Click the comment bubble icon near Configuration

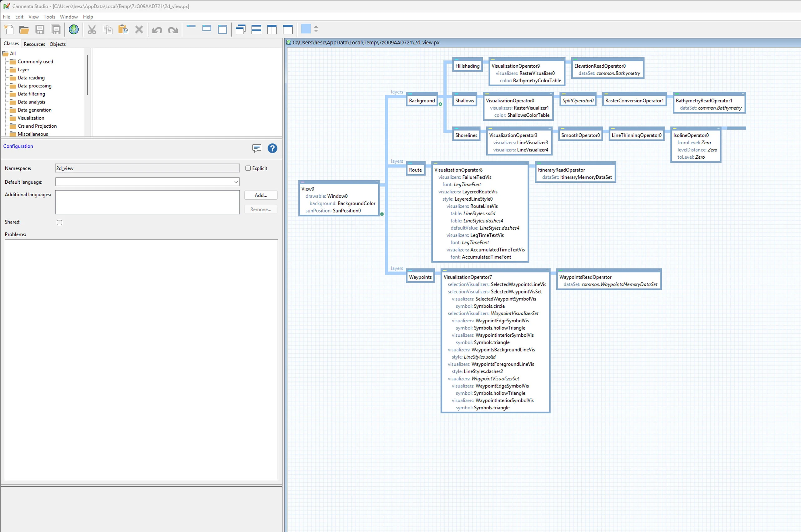257,148
